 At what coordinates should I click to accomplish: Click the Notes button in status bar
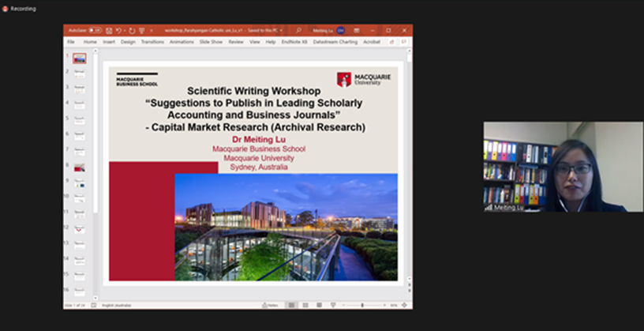[x=272, y=305]
